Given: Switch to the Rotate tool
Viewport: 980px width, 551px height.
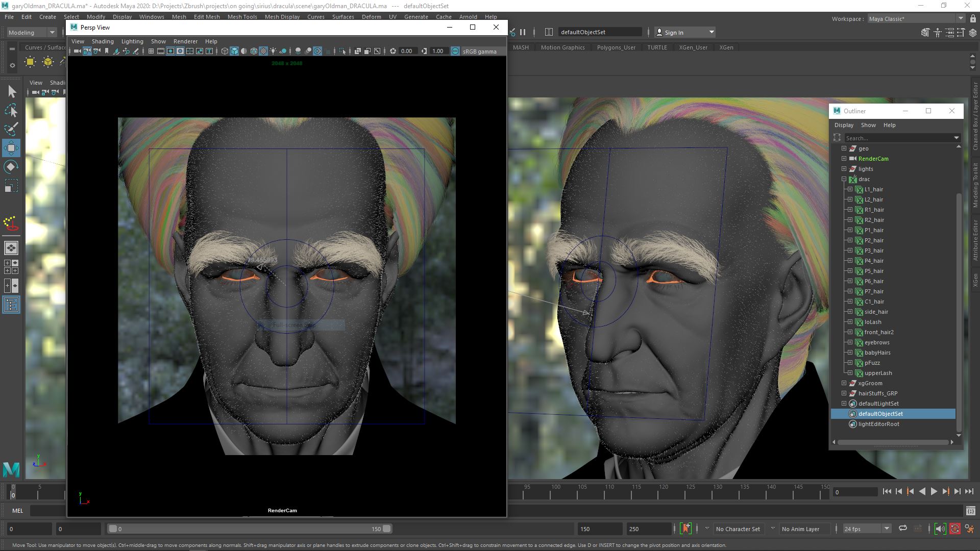Looking at the screenshot, I should (x=11, y=167).
